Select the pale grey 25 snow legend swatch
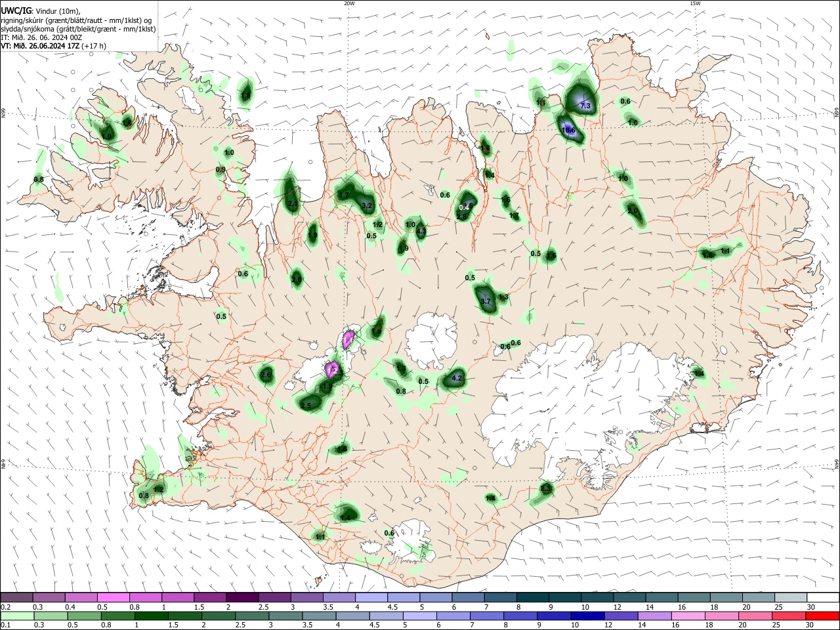Image resolution: width=840 pixels, height=630 pixels. click(790, 597)
